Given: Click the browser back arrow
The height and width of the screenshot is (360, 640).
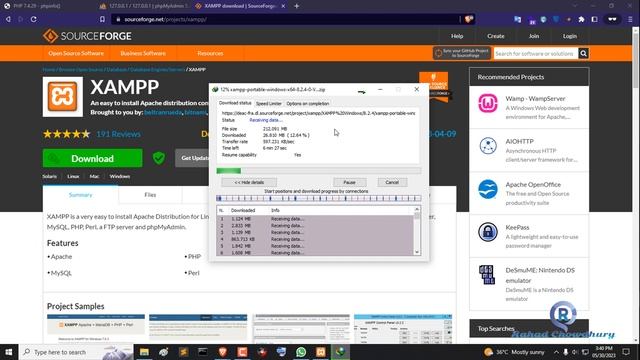Looking at the screenshot, I should click(8, 19).
